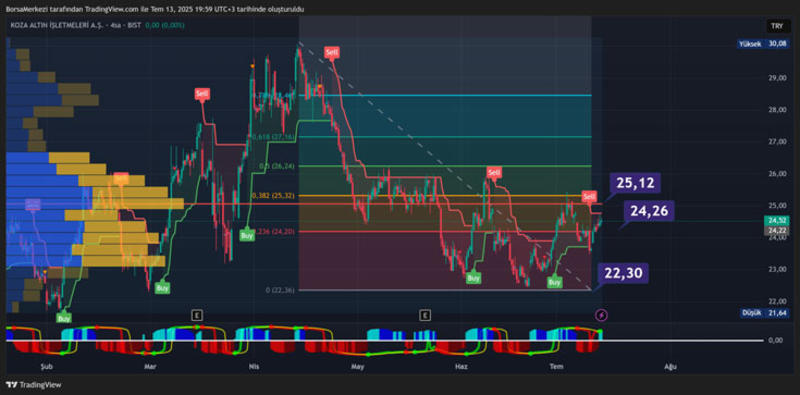Click the May month label on time axis

click(x=357, y=366)
